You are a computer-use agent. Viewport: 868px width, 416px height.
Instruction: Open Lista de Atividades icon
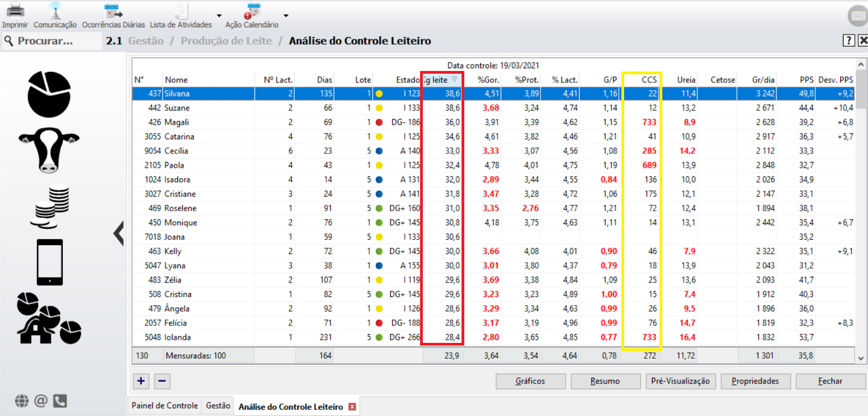(x=181, y=11)
